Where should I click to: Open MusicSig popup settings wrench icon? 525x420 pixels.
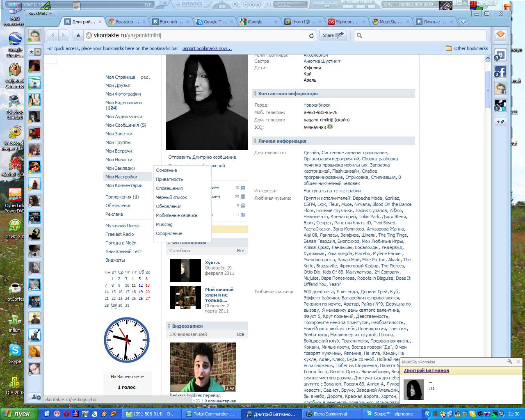pos(509,362)
